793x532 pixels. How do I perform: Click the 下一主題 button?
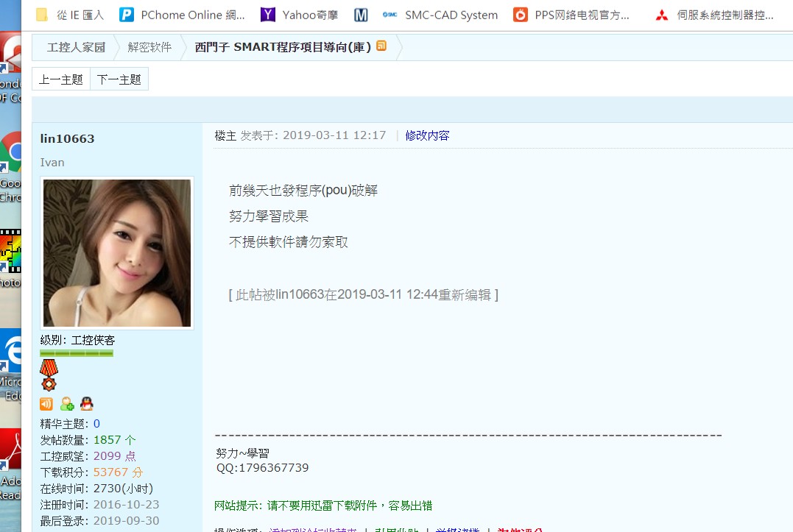[x=119, y=79]
